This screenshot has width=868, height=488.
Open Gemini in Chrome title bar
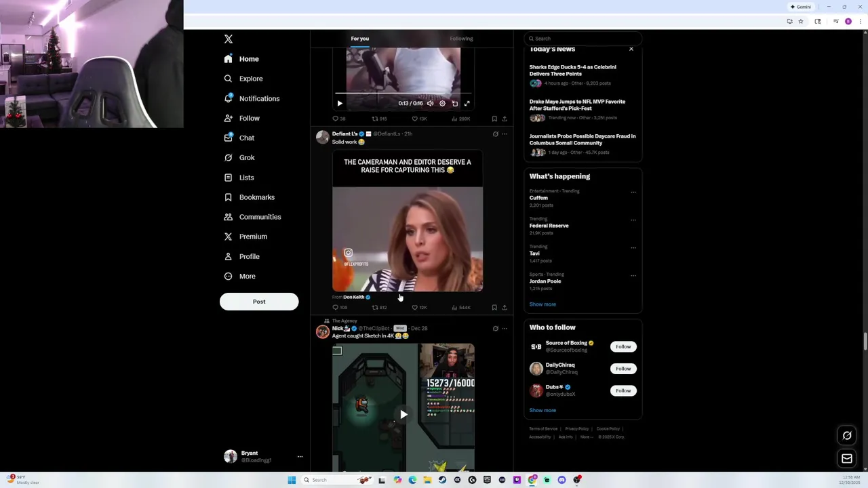[801, 7]
